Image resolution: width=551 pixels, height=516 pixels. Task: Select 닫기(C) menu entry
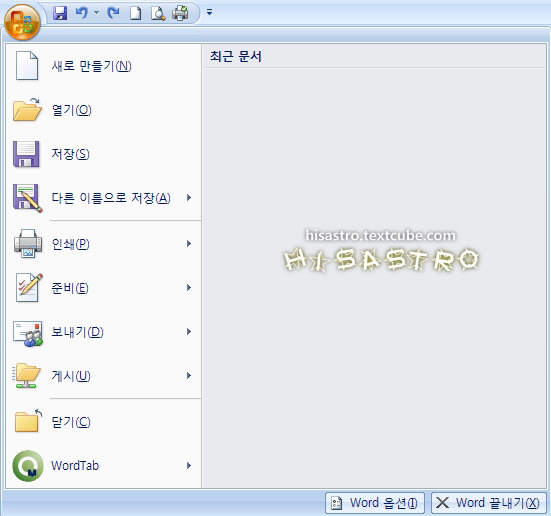point(103,421)
